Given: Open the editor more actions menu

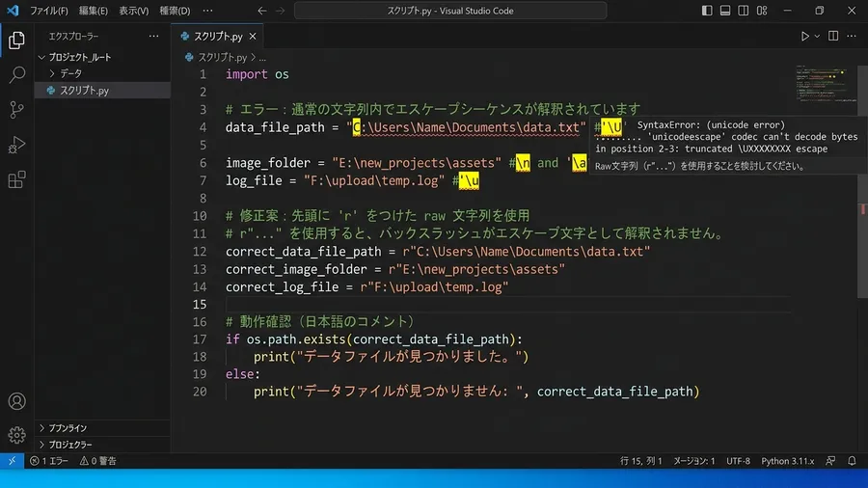Looking at the screenshot, I should pyautogui.click(x=852, y=36).
